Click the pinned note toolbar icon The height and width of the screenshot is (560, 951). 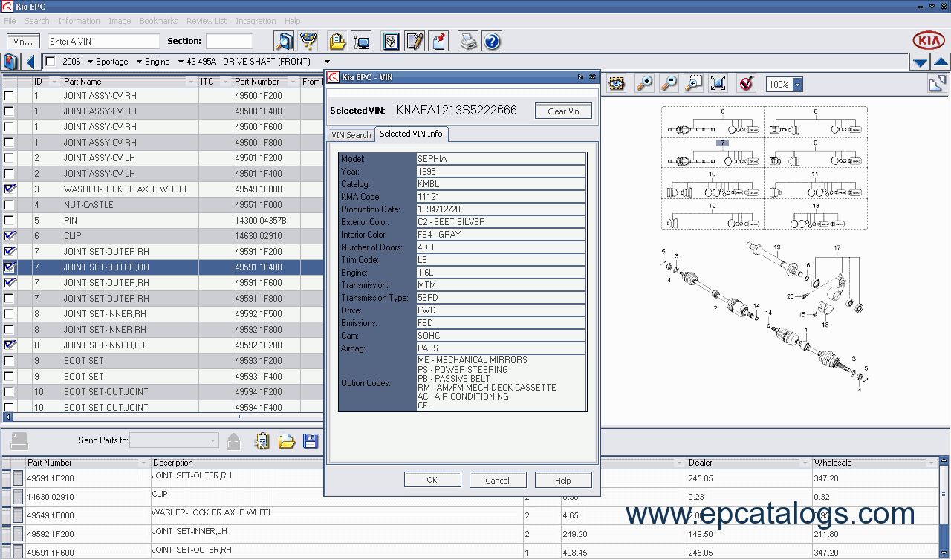click(x=439, y=41)
